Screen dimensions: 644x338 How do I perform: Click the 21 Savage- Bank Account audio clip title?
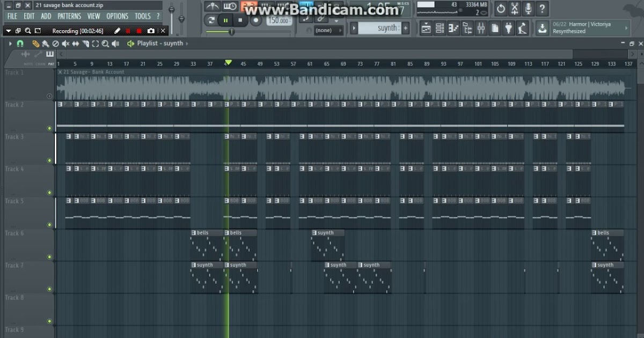click(93, 72)
